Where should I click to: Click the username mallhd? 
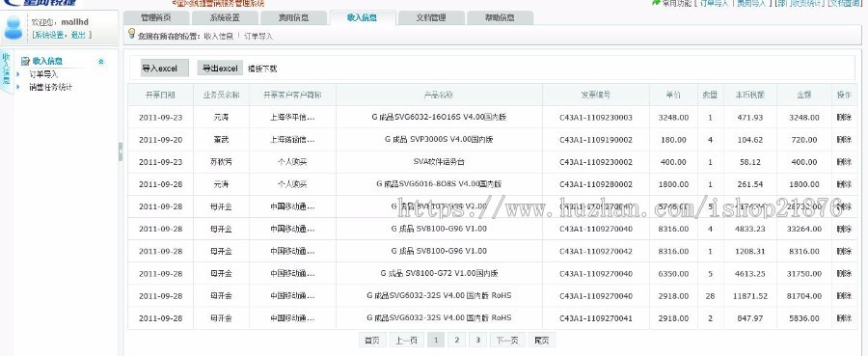pyautogui.click(x=74, y=22)
